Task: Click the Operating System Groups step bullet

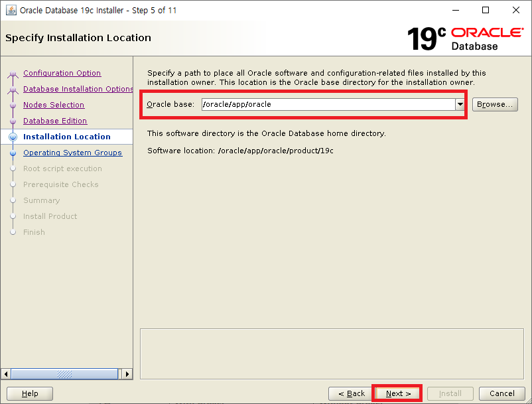Action: coord(13,153)
